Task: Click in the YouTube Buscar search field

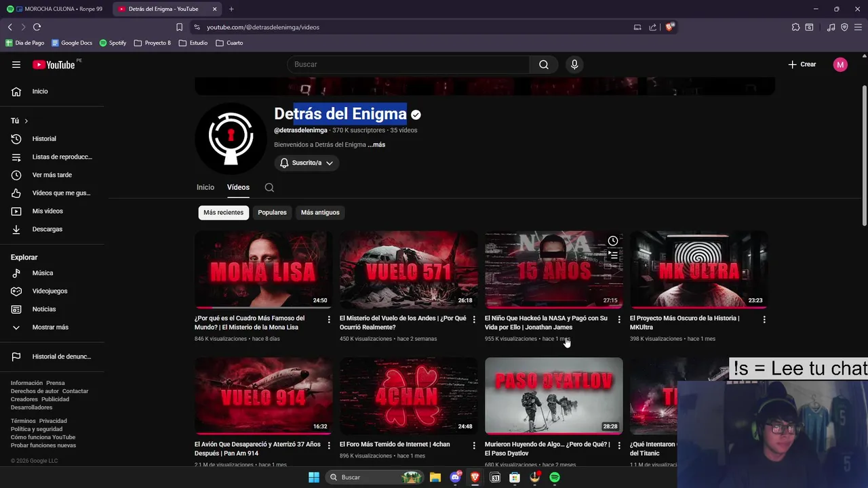Action: (x=409, y=64)
